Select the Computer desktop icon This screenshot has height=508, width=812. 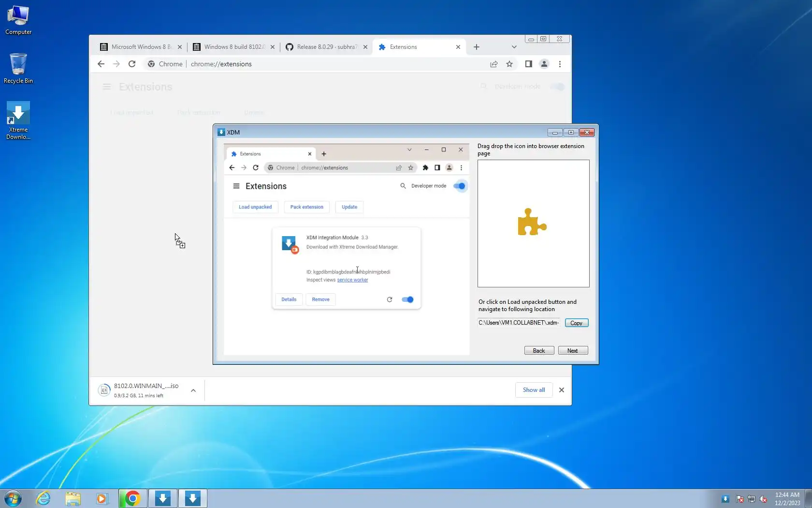(x=18, y=20)
